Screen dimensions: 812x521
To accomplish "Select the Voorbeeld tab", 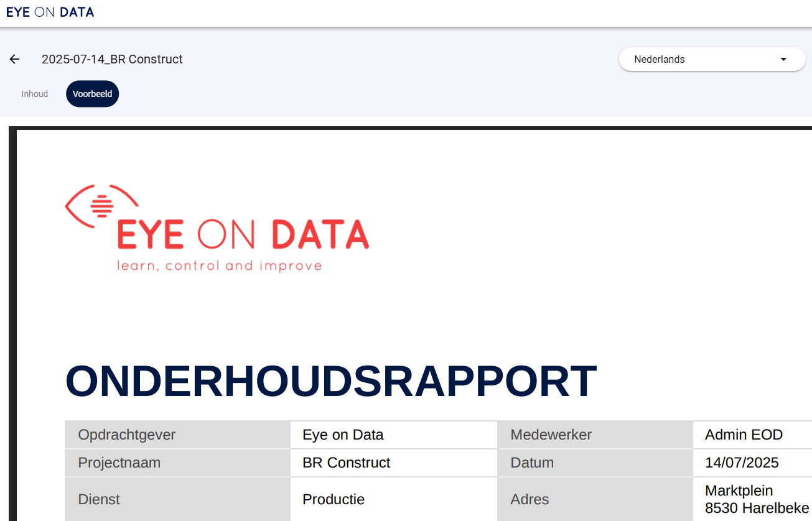I will (92, 94).
